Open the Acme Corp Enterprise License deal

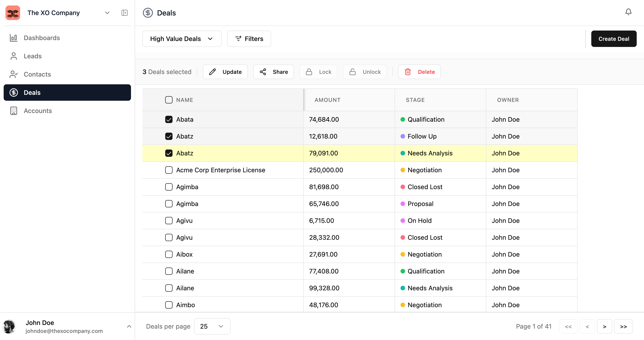(x=220, y=170)
